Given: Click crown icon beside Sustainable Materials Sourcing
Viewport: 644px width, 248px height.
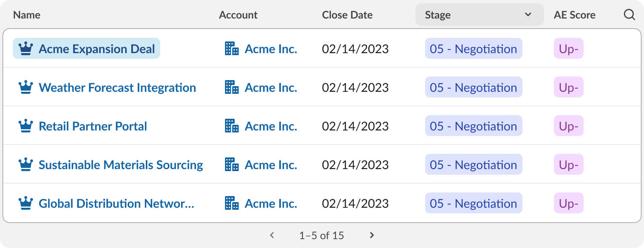Looking at the screenshot, I should [26, 165].
